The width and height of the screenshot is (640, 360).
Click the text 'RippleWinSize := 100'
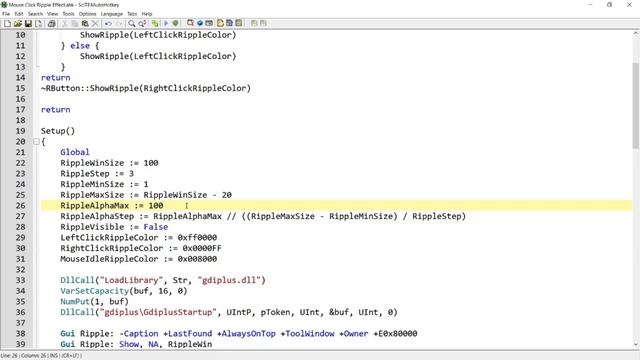[x=109, y=163]
